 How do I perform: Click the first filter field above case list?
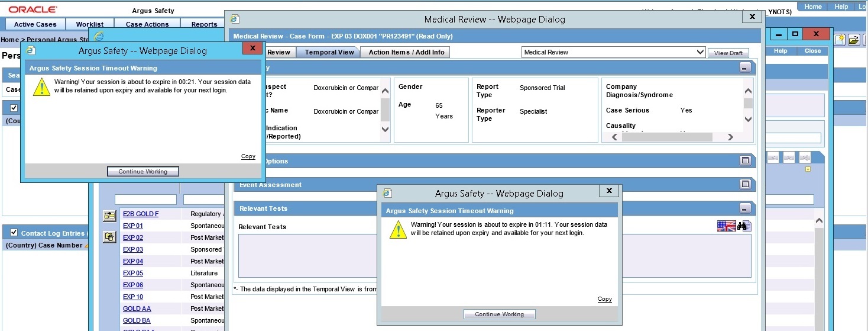point(145,200)
